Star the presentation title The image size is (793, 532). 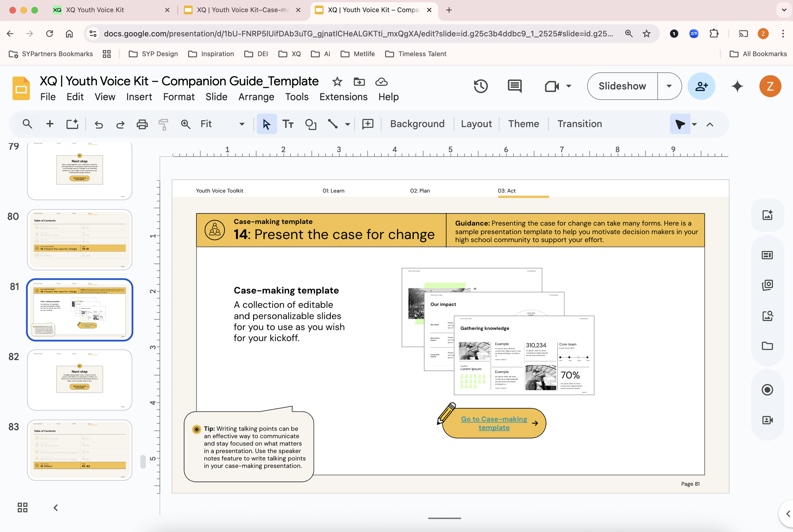(337, 82)
